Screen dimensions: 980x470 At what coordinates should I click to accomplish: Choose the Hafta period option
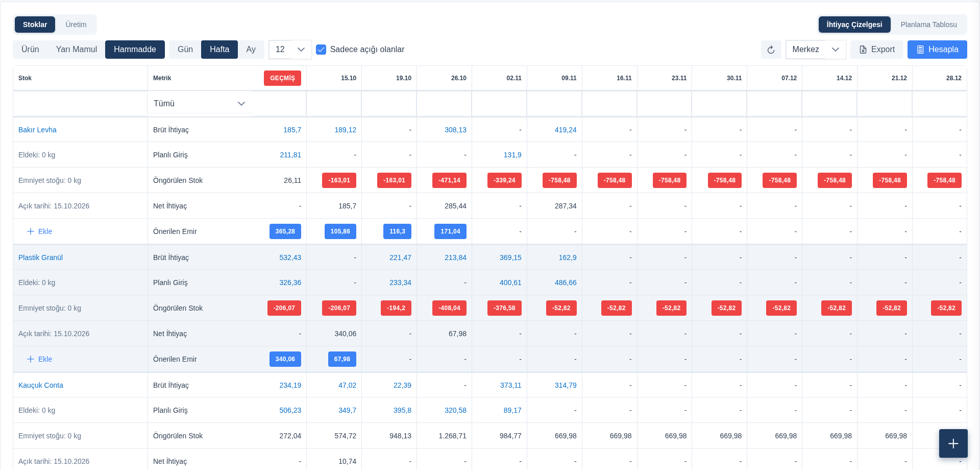click(219, 50)
